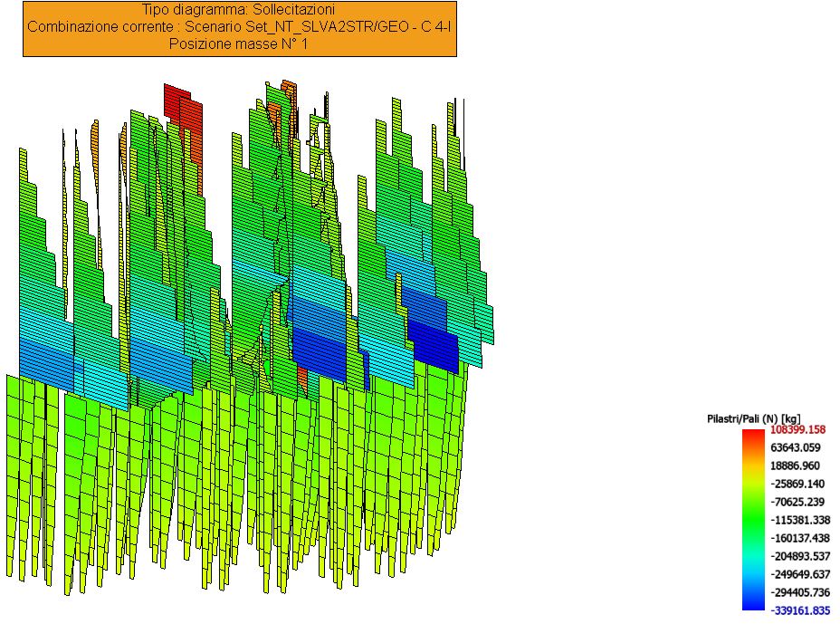The image size is (840, 624).
Task: Click the 'Combinazione corrente' scenario text line
Action: click(239, 26)
